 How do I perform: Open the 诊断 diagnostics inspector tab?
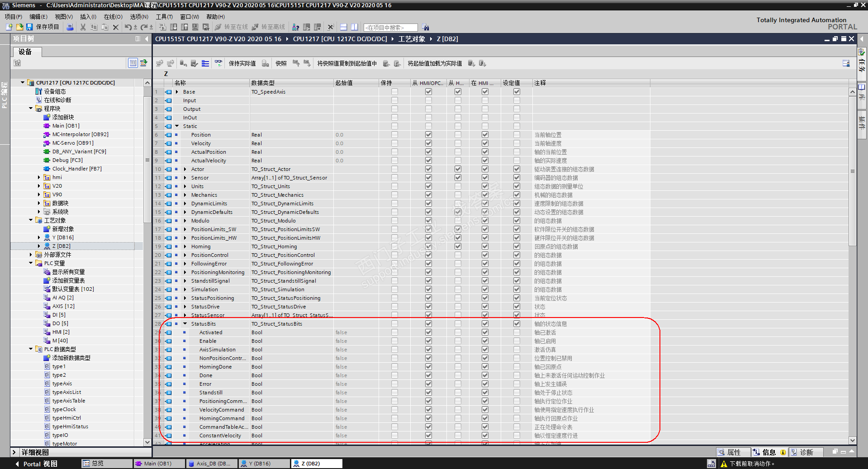pyautogui.click(x=807, y=452)
